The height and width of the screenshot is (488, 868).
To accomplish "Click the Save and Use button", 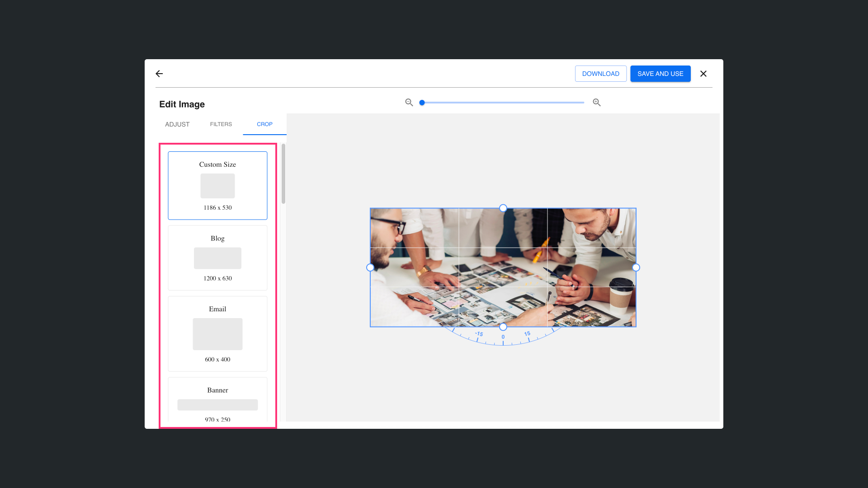I will 660,74.
